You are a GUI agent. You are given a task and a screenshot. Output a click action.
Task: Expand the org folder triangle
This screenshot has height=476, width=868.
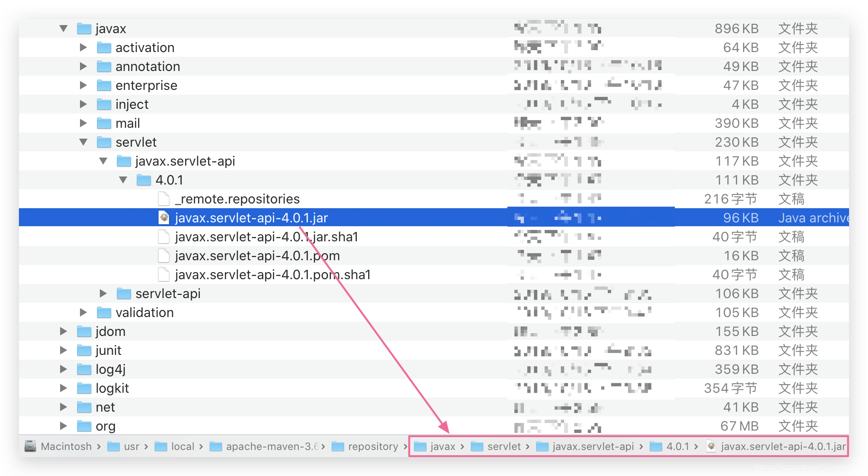pos(63,426)
